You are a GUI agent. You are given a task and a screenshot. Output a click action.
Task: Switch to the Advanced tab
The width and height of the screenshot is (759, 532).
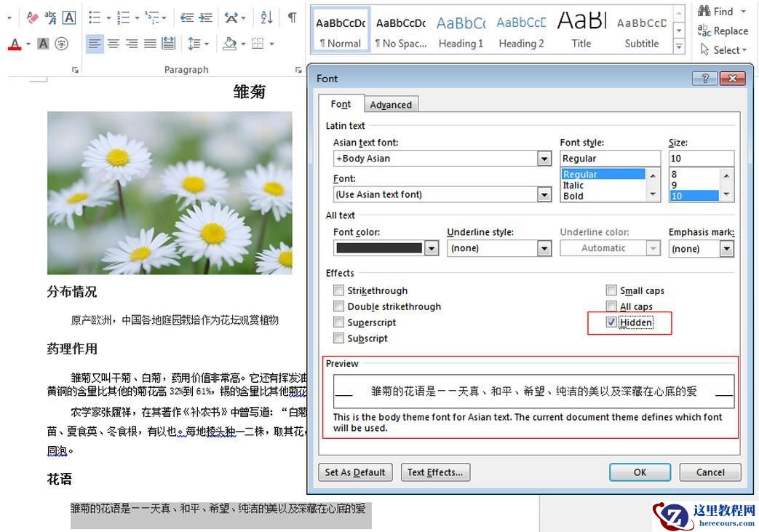tap(391, 105)
